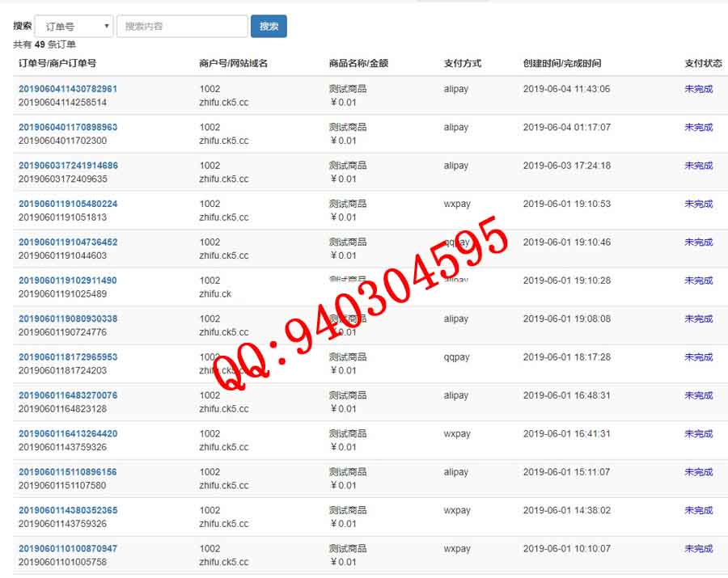Click 未完成 status for the 11:43:06 order
This screenshot has height=578, width=728.
click(x=698, y=89)
